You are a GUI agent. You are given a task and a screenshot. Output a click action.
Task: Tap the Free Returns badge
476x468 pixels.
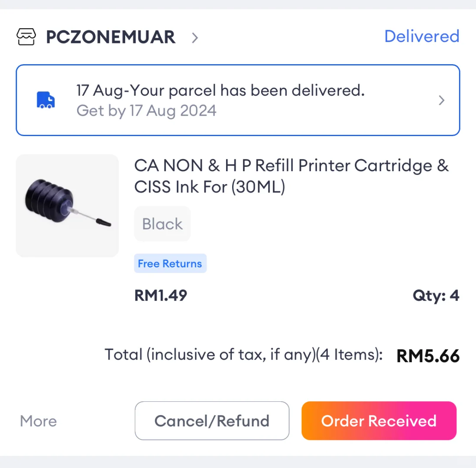(170, 263)
